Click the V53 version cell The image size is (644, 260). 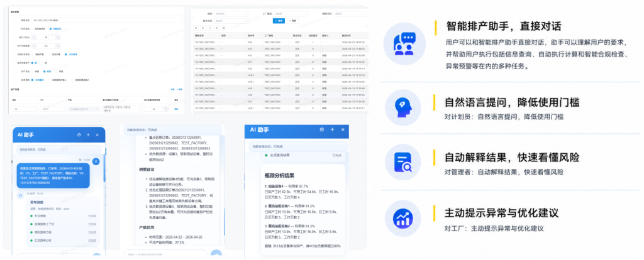click(250, 49)
